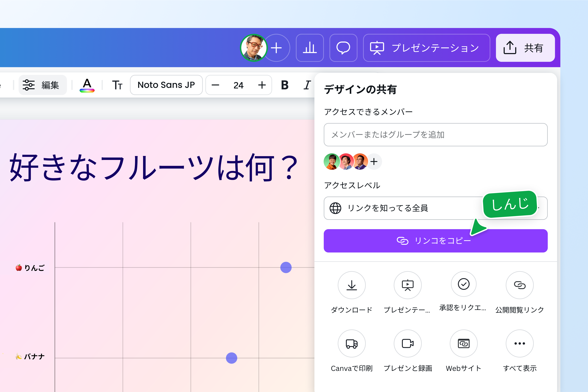588x392 pixels.
Task: Click the data point on the りんご row
Action: click(x=286, y=268)
